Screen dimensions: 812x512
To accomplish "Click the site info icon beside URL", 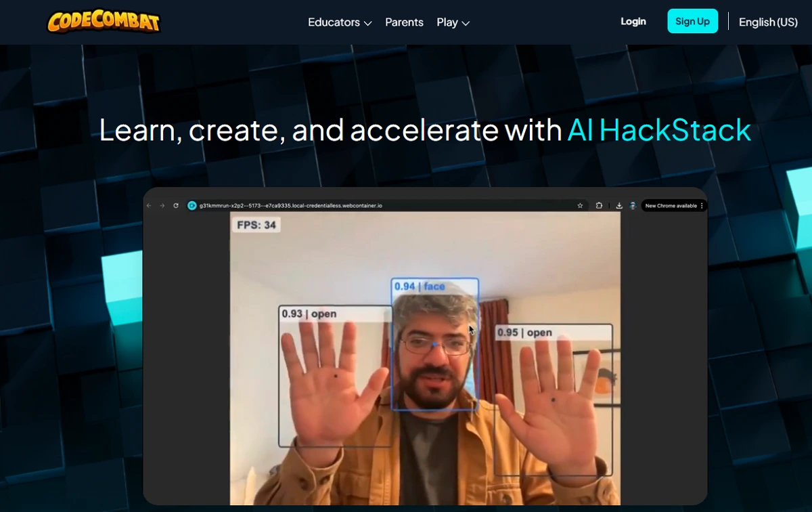I will pyautogui.click(x=191, y=206).
